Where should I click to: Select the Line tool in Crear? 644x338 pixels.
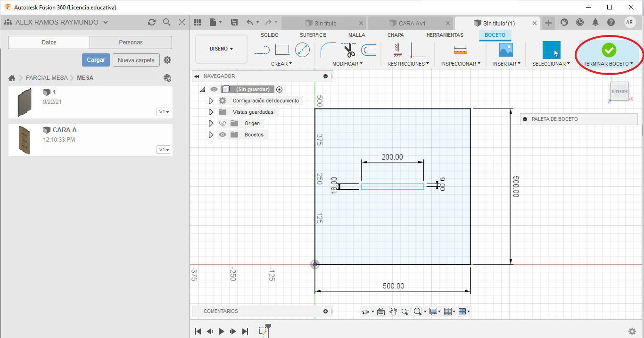click(x=262, y=50)
